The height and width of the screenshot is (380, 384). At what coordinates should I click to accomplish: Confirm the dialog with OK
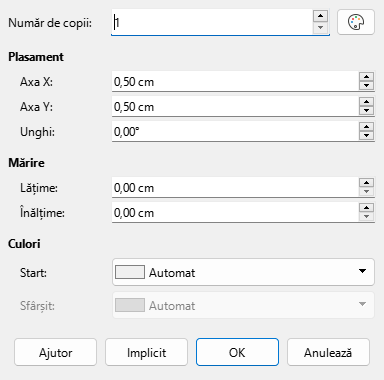point(237,352)
